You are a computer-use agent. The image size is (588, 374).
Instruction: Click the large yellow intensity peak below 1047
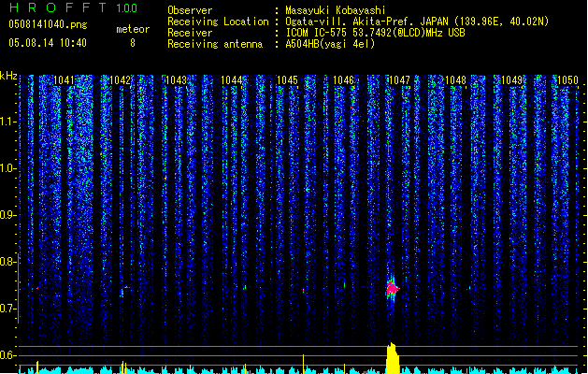pyautogui.click(x=393, y=358)
